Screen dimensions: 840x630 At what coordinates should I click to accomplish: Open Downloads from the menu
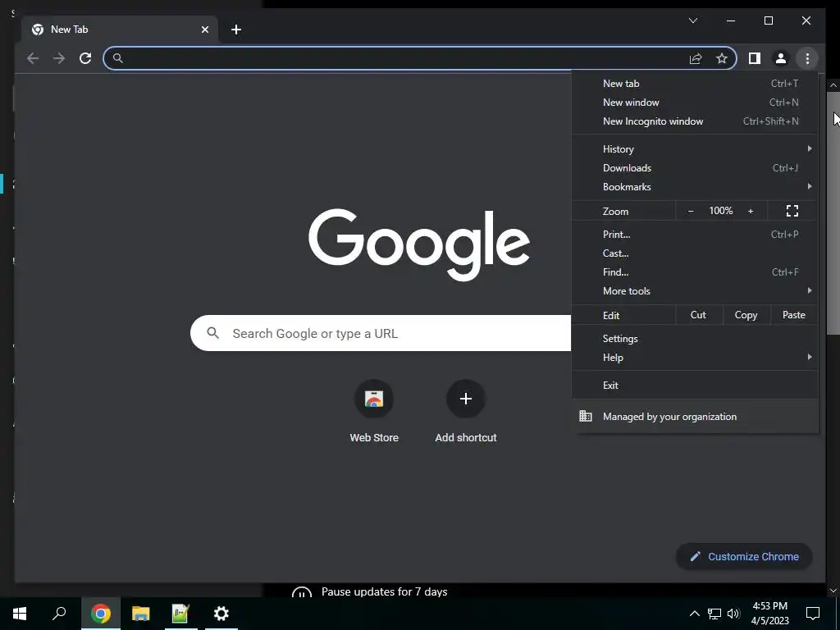(695, 168)
